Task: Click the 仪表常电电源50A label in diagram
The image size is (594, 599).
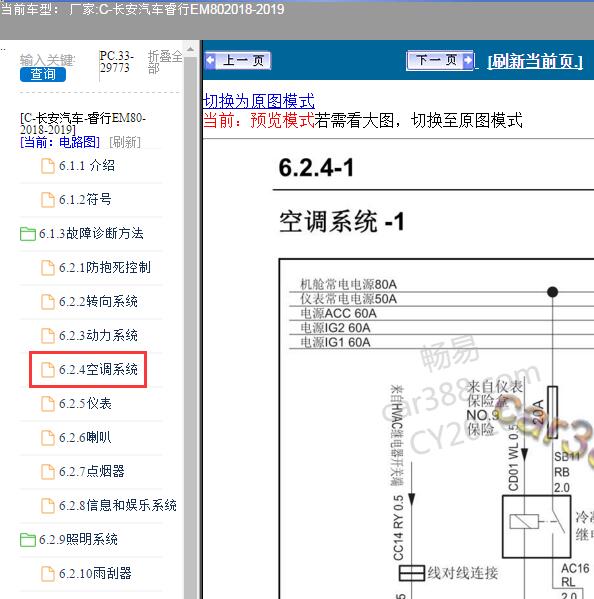Action: point(348,299)
